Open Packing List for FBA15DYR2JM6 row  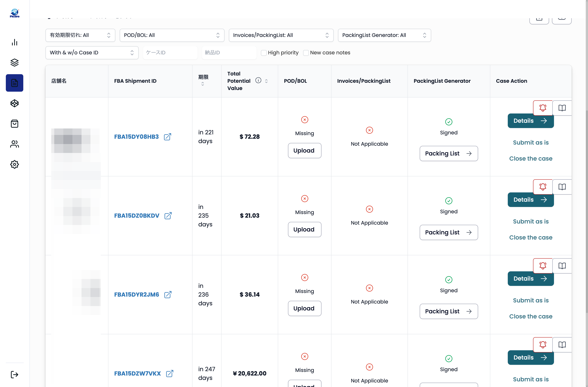click(x=449, y=311)
